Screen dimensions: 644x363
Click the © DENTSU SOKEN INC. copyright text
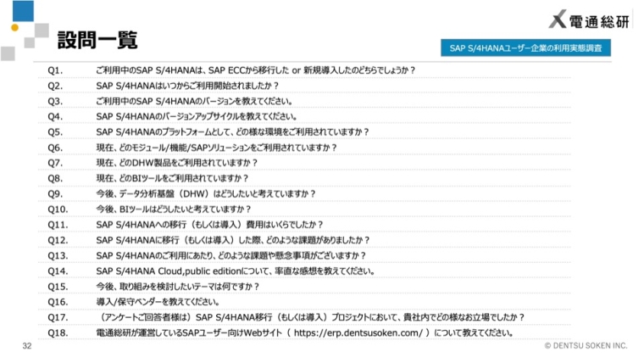coord(586,346)
